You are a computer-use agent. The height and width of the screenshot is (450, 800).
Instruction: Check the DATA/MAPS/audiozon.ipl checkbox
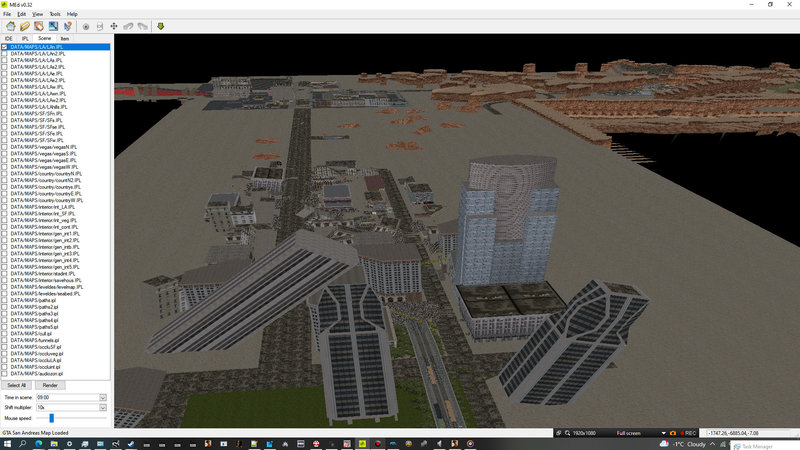(x=5, y=373)
